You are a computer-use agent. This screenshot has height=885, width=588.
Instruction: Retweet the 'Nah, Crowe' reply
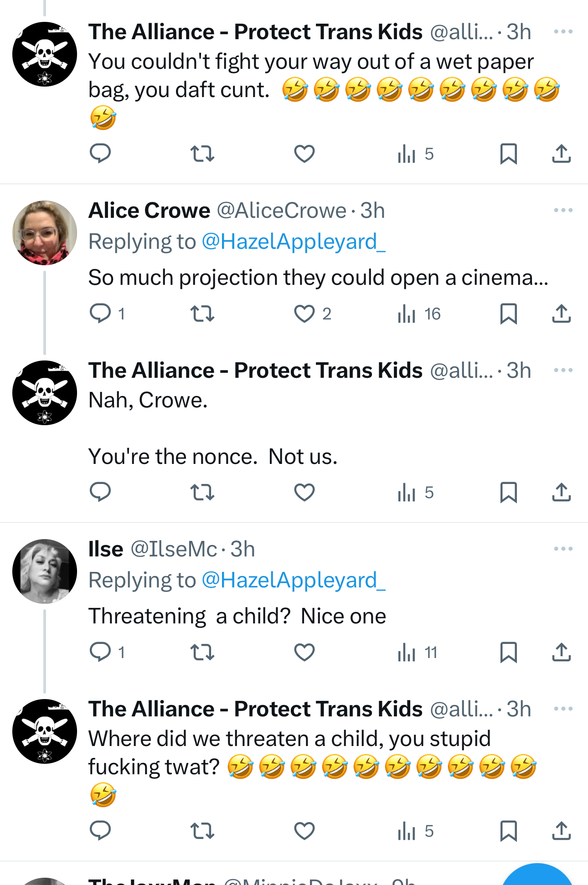point(202,492)
